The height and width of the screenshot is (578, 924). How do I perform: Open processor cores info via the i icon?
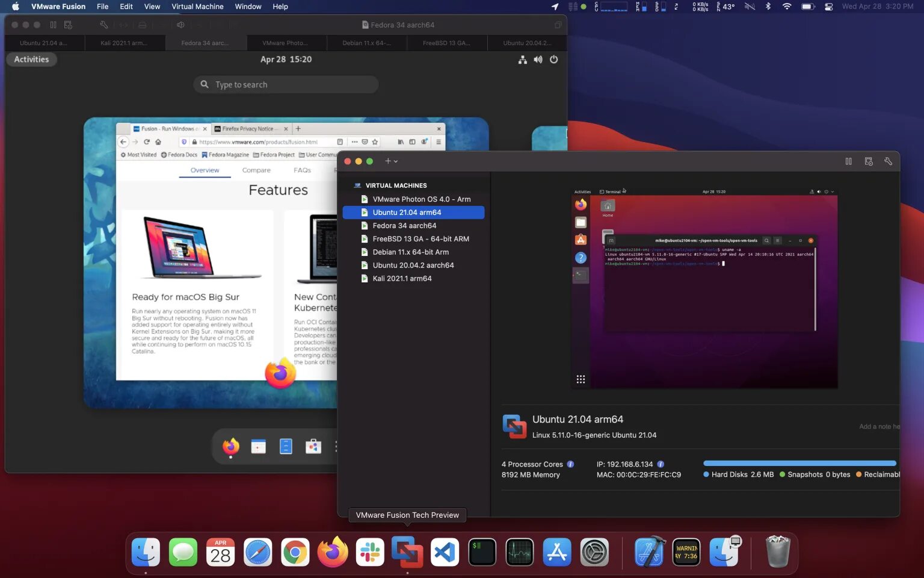tap(570, 464)
